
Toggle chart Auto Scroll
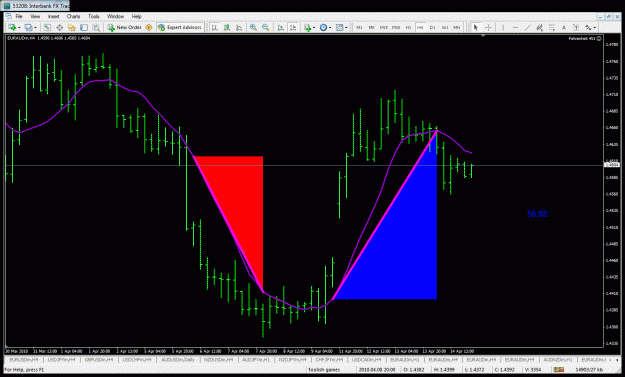pyautogui.click(x=281, y=27)
